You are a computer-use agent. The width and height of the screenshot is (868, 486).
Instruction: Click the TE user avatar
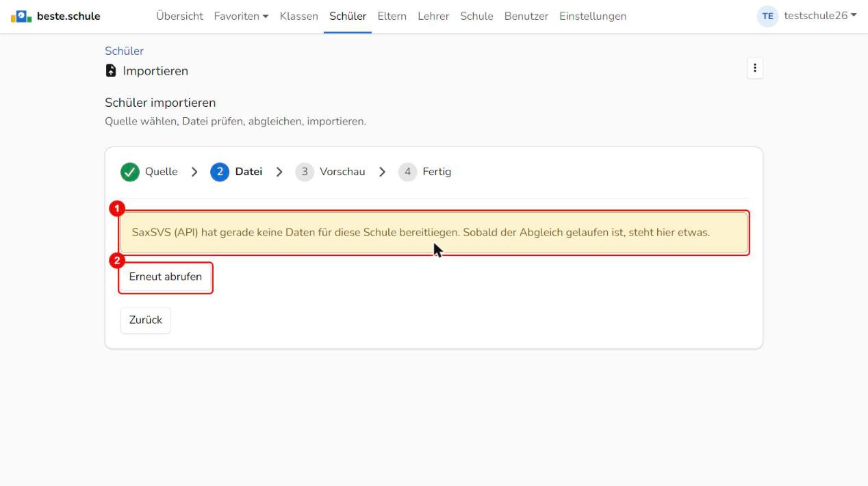tap(767, 16)
